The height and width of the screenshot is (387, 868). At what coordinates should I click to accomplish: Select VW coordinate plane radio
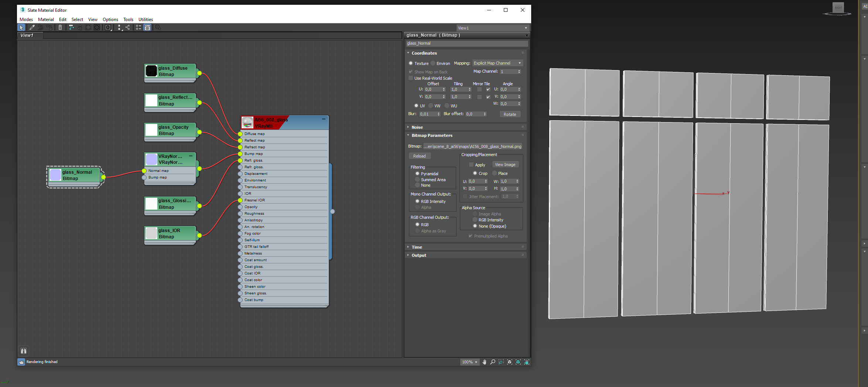(431, 106)
